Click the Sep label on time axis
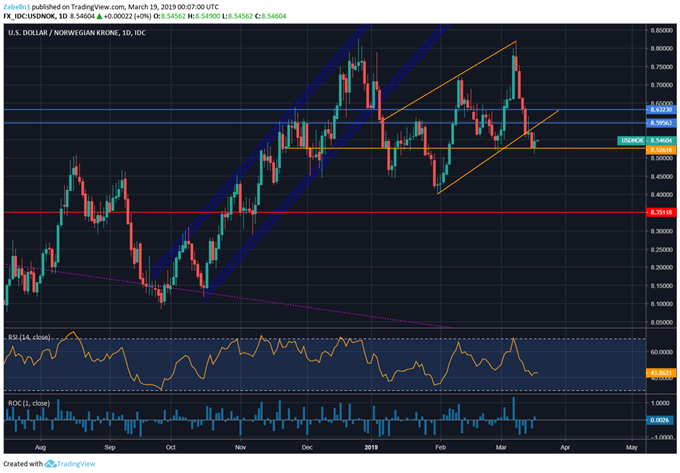Viewport: 680px width, 473px height. point(110,447)
